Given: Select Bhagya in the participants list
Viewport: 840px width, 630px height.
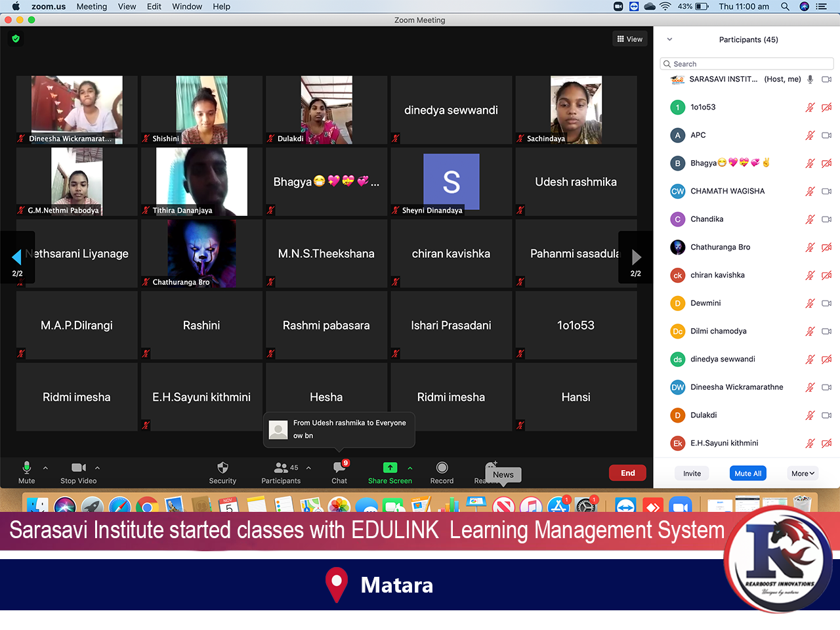Looking at the screenshot, I should pyautogui.click(x=747, y=163).
